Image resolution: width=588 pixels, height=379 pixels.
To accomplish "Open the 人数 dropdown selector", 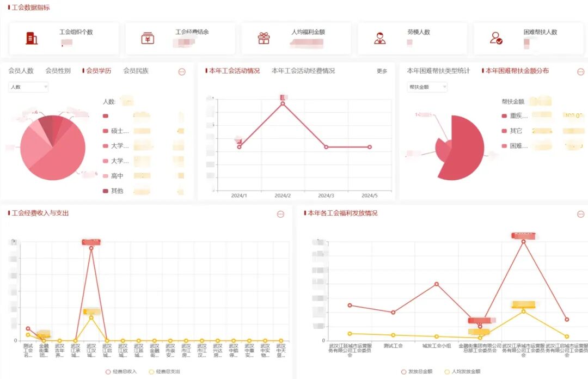I will click(x=27, y=87).
